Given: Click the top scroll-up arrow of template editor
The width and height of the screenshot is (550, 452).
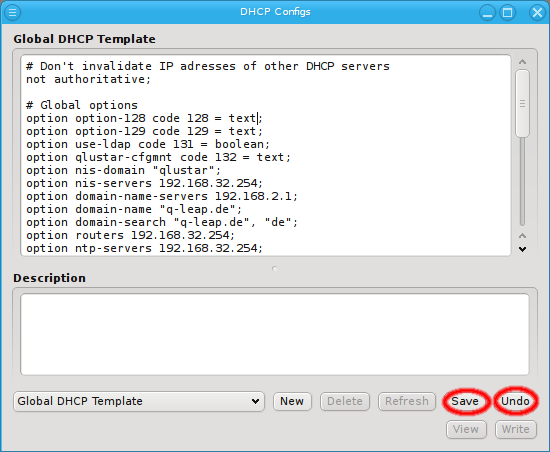Looking at the screenshot, I should (522, 62).
